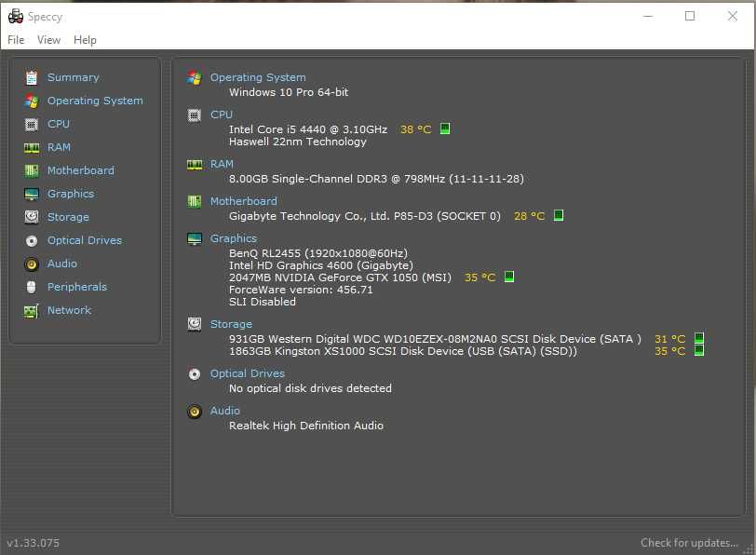
Task: Click the Storage heading link in summary
Action: (x=231, y=324)
